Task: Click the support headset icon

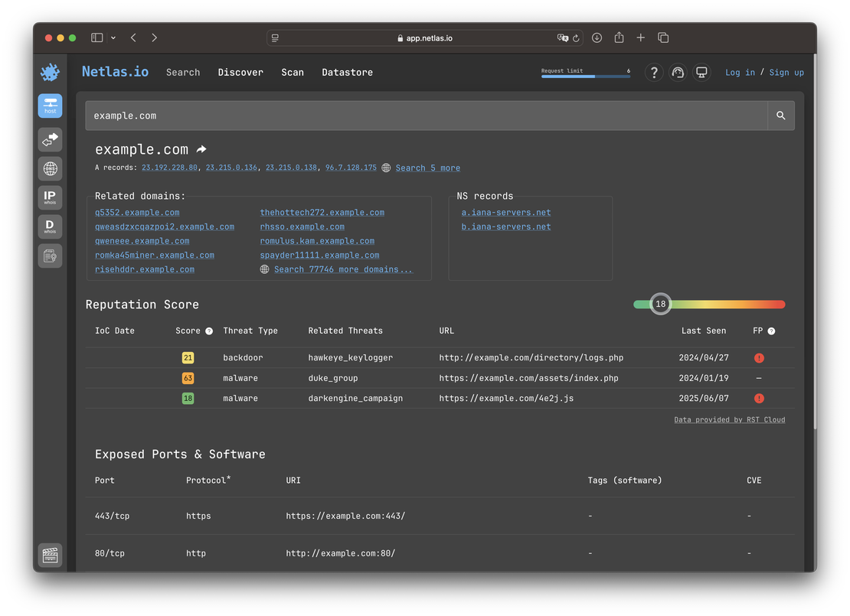Action: 678,72
